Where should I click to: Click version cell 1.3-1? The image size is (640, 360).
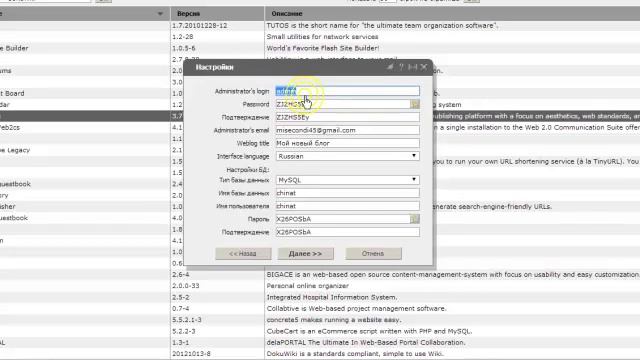[x=180, y=343]
